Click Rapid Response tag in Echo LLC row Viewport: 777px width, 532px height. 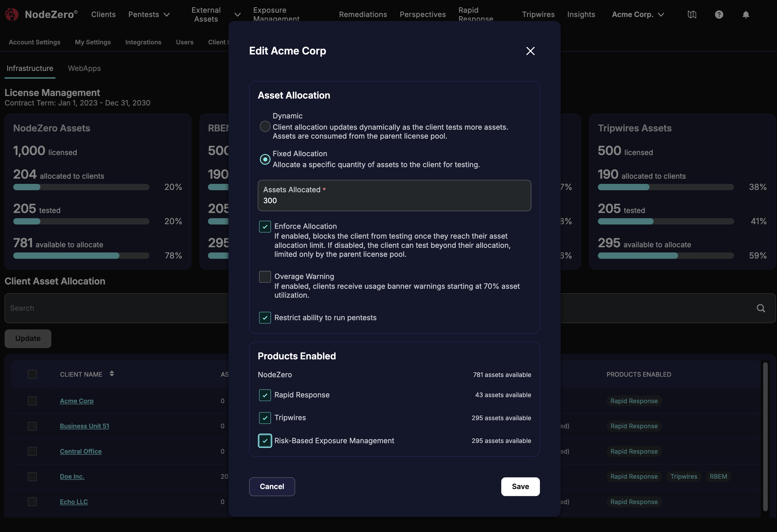coord(634,501)
